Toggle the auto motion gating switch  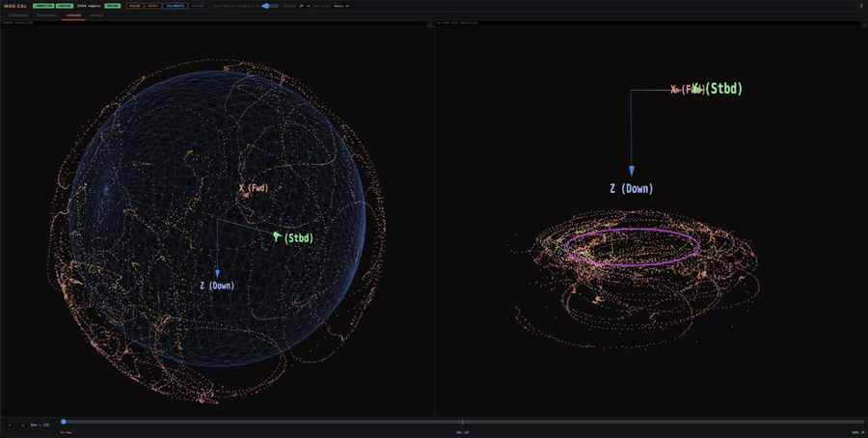coord(270,6)
